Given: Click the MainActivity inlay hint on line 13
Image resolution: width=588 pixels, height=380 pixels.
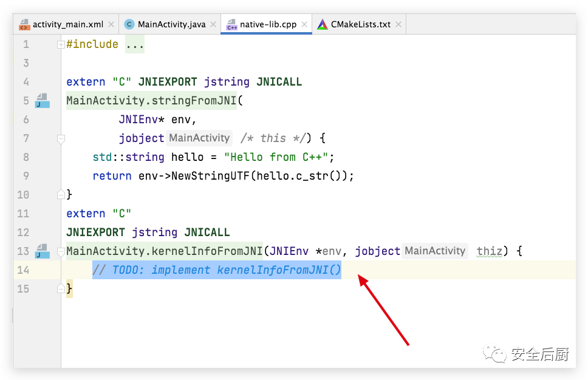Looking at the screenshot, I should tap(435, 251).
